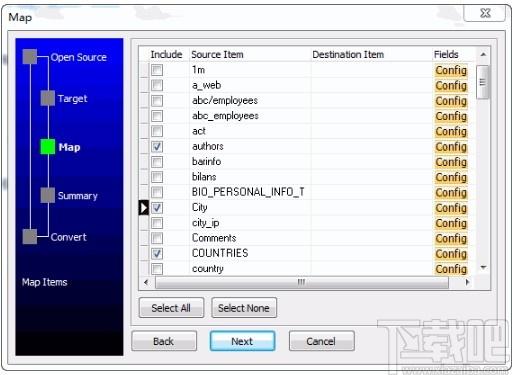Check the city_ip include checkbox
This screenshot has height=375, width=512.
(157, 223)
